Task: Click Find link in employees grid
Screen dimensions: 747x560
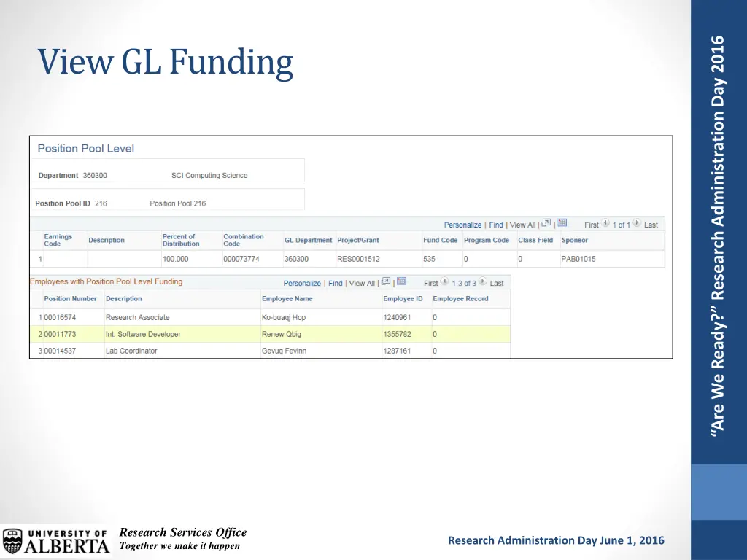Action: coord(336,284)
